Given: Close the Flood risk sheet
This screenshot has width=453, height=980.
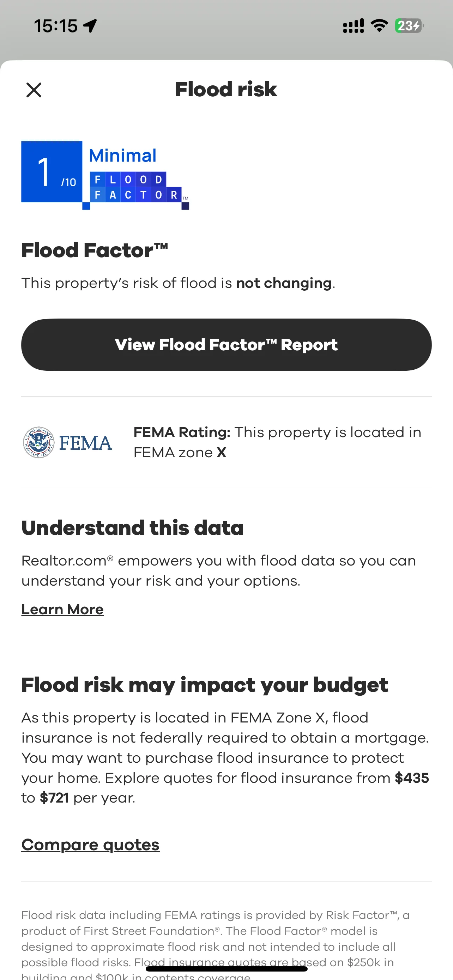Looking at the screenshot, I should pos(34,90).
